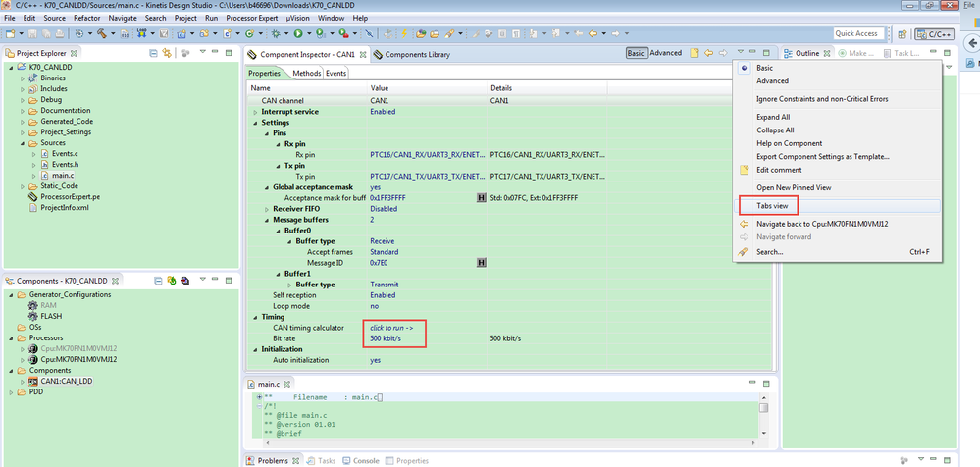
Task: Collapse the Generator_Configurations folder
Action: click(11, 294)
